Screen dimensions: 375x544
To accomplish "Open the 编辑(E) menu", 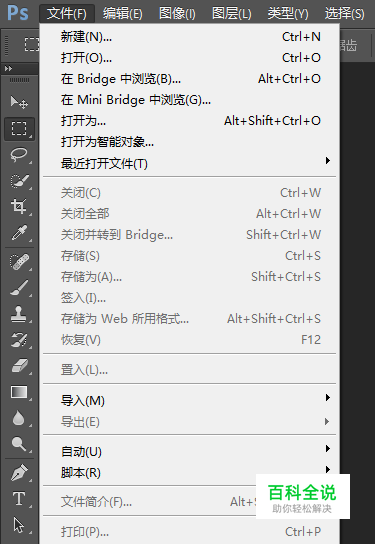I will pos(122,14).
